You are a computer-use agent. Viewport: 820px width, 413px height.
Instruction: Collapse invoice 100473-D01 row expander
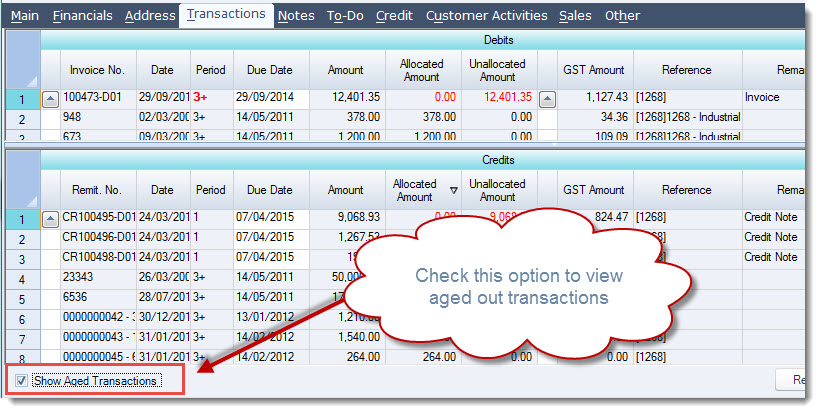coord(50,99)
